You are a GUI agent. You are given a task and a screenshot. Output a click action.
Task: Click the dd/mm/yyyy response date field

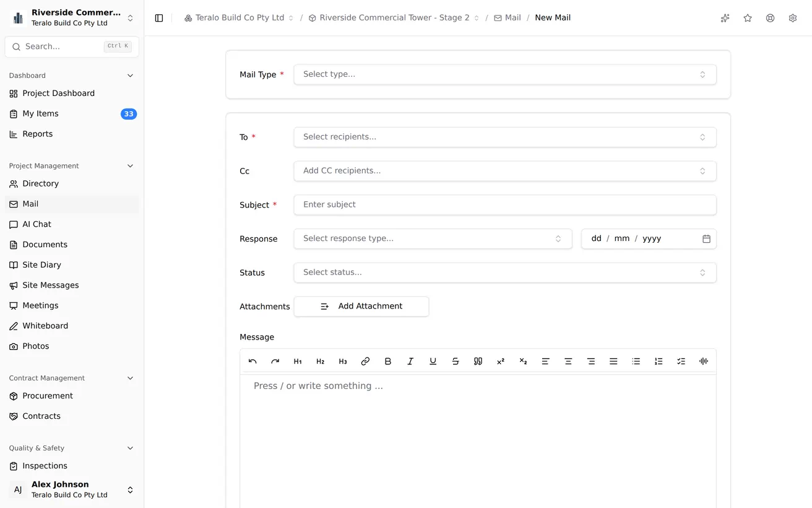coord(649,239)
